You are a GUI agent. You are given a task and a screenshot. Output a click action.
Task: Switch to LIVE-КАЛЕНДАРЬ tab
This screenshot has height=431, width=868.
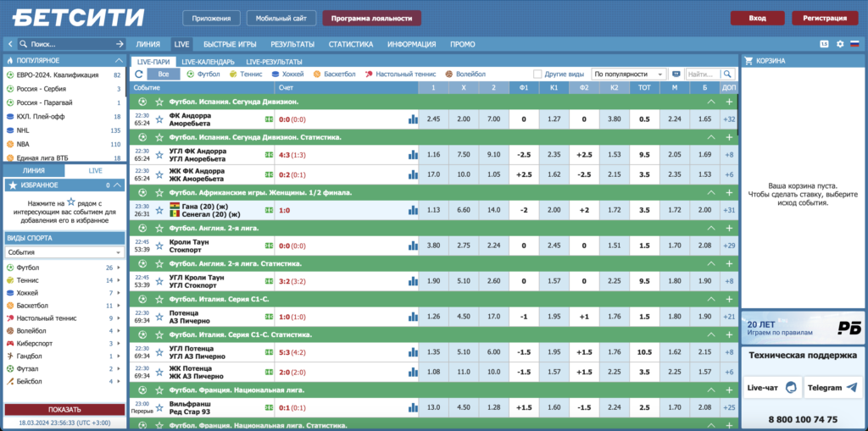click(x=209, y=62)
